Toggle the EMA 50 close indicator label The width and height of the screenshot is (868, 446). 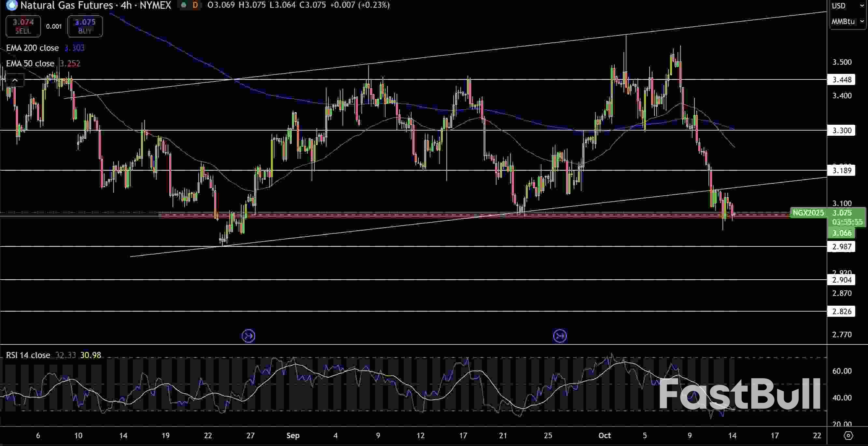pyautogui.click(x=30, y=63)
